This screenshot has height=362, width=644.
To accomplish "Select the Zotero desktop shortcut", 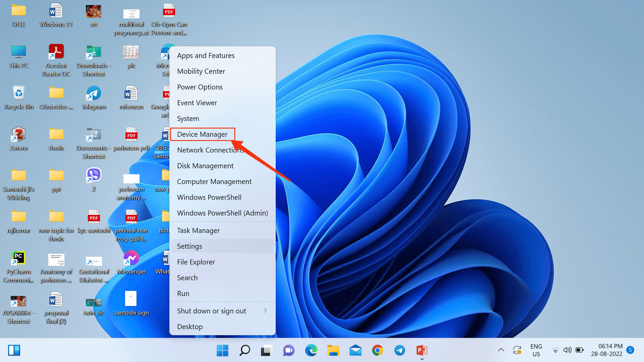I will click(19, 139).
